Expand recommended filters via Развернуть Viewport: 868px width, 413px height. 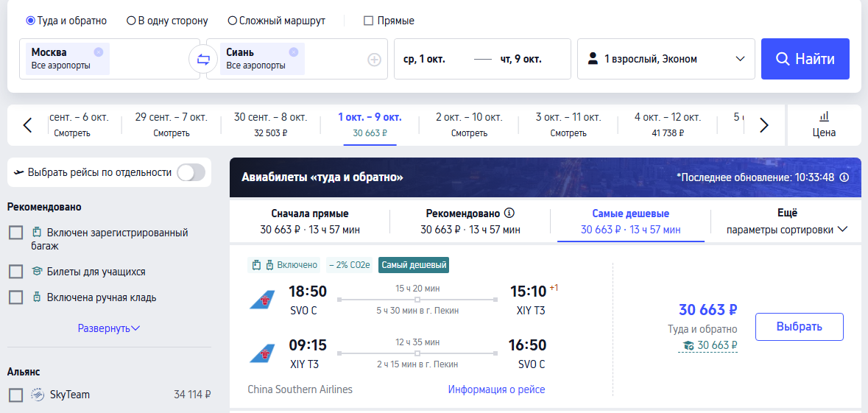(x=109, y=328)
